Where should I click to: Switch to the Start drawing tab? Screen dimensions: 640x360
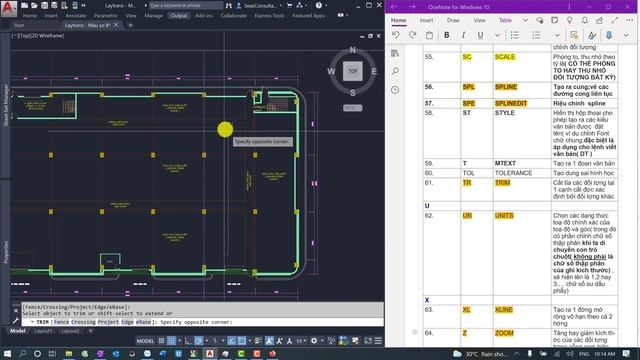tap(19, 25)
